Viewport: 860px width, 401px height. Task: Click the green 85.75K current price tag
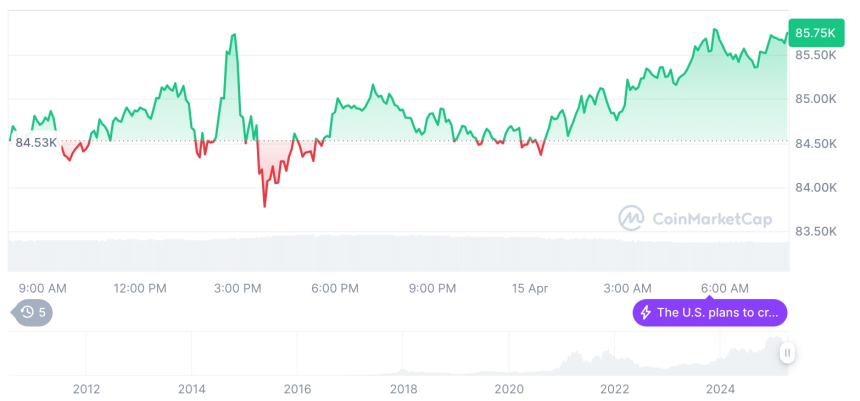point(815,33)
